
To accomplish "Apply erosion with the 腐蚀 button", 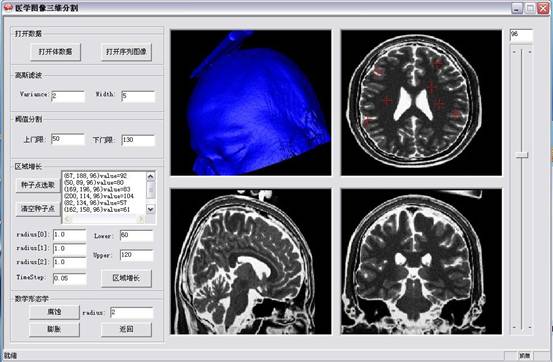I will 54,312.
